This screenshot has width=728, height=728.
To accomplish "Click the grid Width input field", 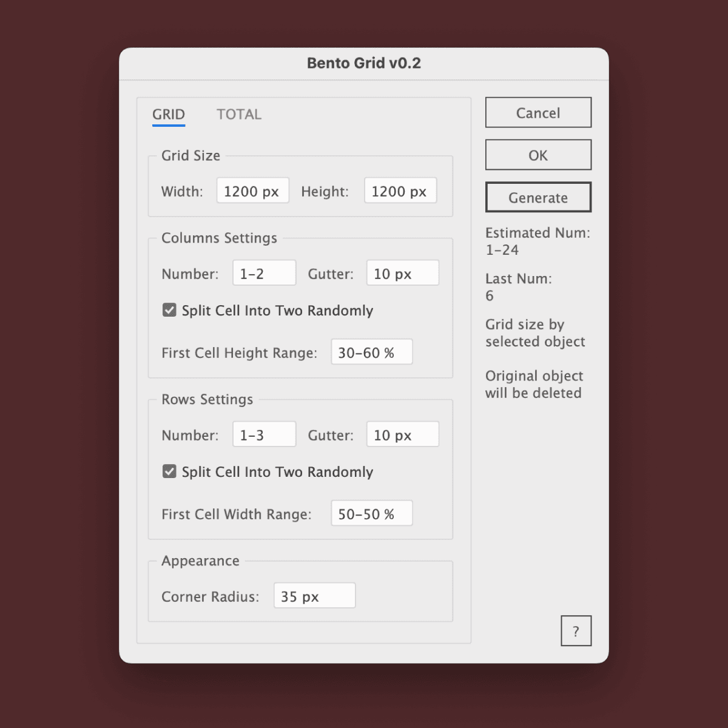I will pos(252,191).
